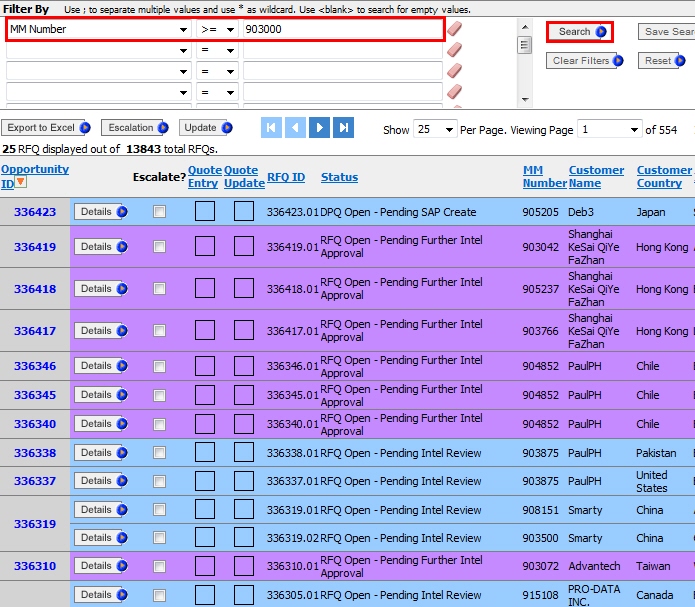The height and width of the screenshot is (607, 695).
Task: Tick Escalate checkbox for RFQ 336418.01
Action: (160, 289)
